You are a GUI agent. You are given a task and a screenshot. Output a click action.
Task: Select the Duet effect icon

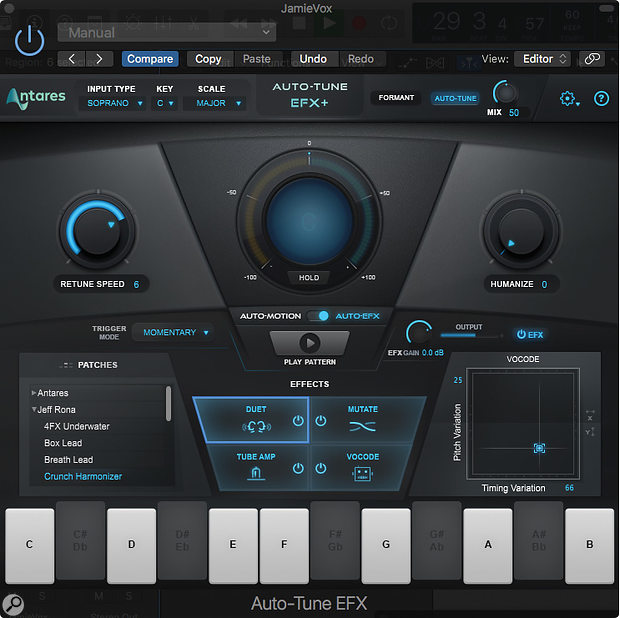click(x=256, y=427)
